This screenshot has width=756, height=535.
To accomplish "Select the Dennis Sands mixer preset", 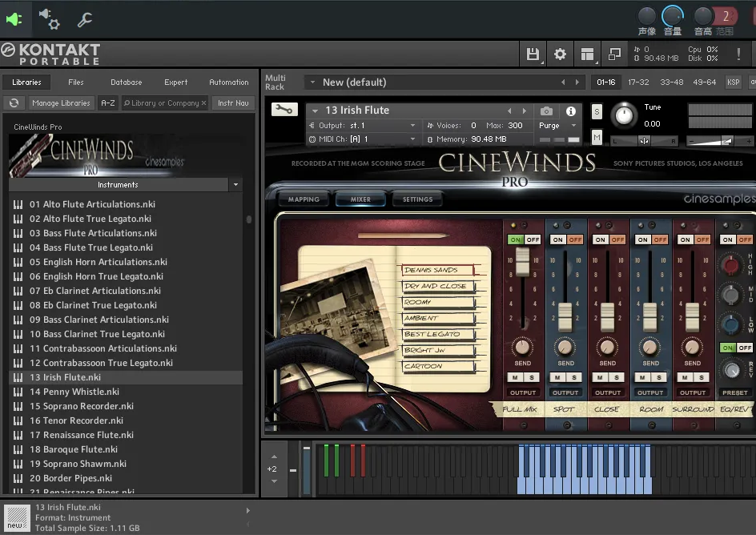I will point(438,270).
